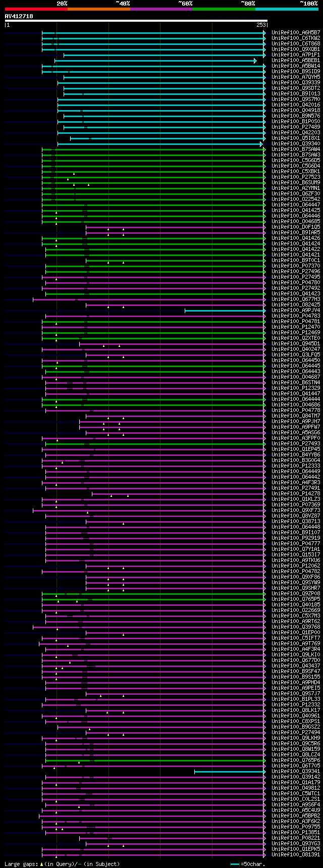Click the UniRef100_D0F1Q5 entry
The image size is (323, 868).
pyautogui.click(x=296, y=227)
